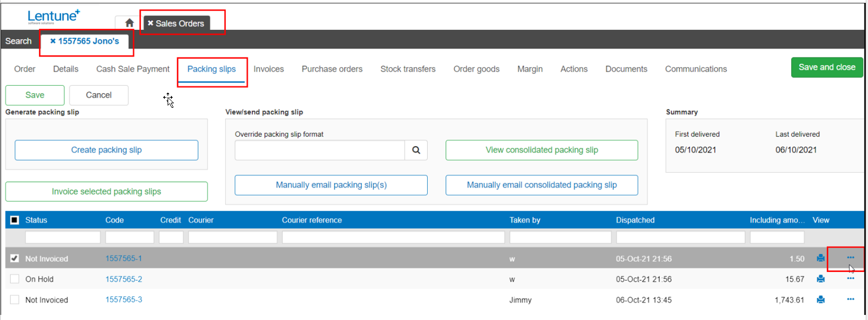Screen dimensions: 868x320
Task: Sort by the Dispatched column header
Action: click(x=635, y=220)
